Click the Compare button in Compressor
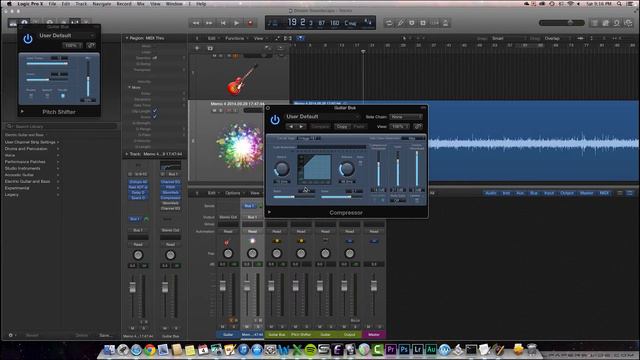Screen dimensions: 640x360 click(x=320, y=127)
